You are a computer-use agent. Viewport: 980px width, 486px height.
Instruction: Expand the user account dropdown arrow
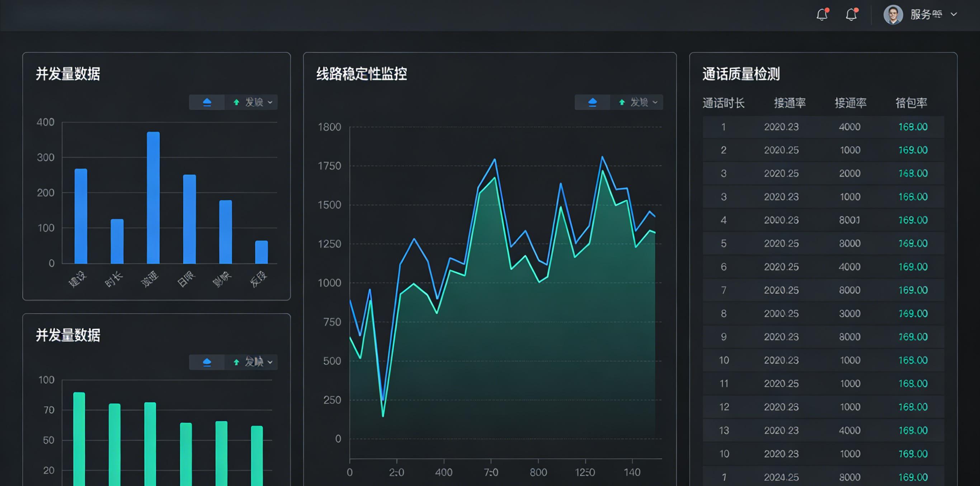(953, 14)
